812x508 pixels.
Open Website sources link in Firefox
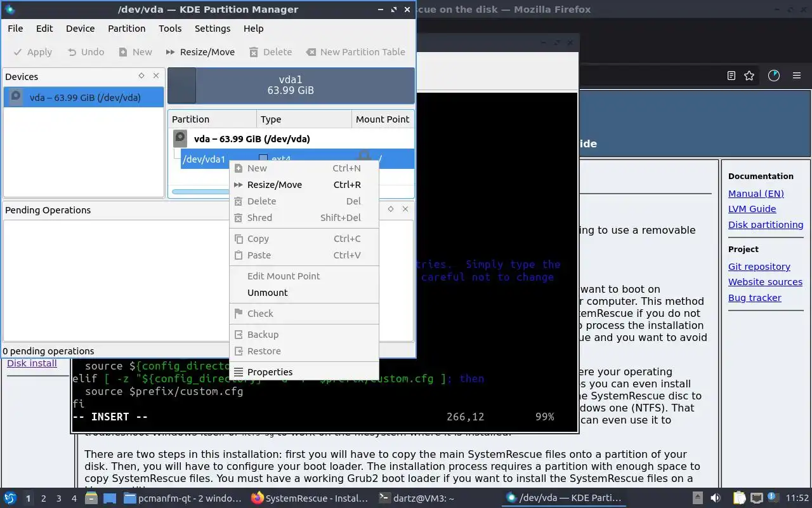(x=765, y=282)
